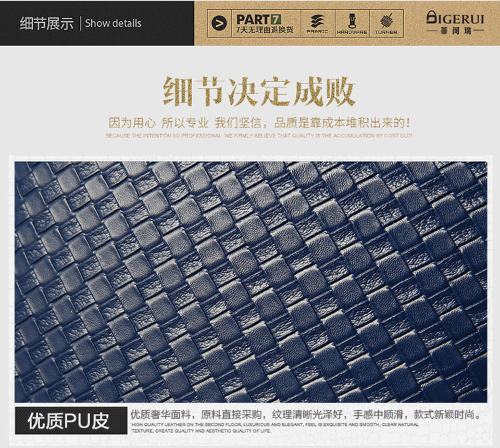Click the BIGERUI brand logo

[455, 23]
